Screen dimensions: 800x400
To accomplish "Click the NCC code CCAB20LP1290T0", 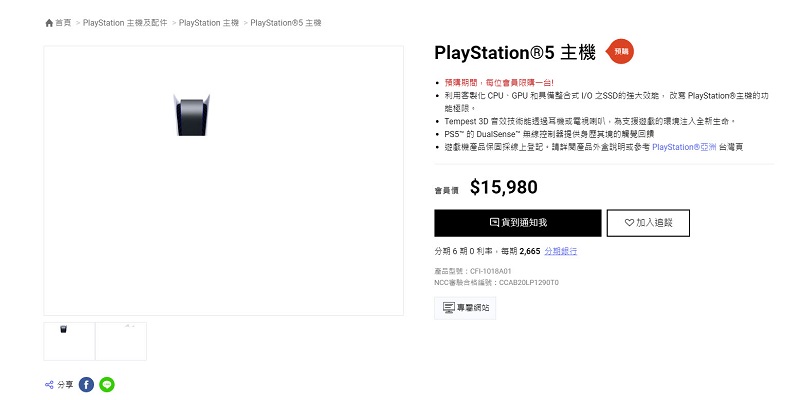I will point(528,283).
